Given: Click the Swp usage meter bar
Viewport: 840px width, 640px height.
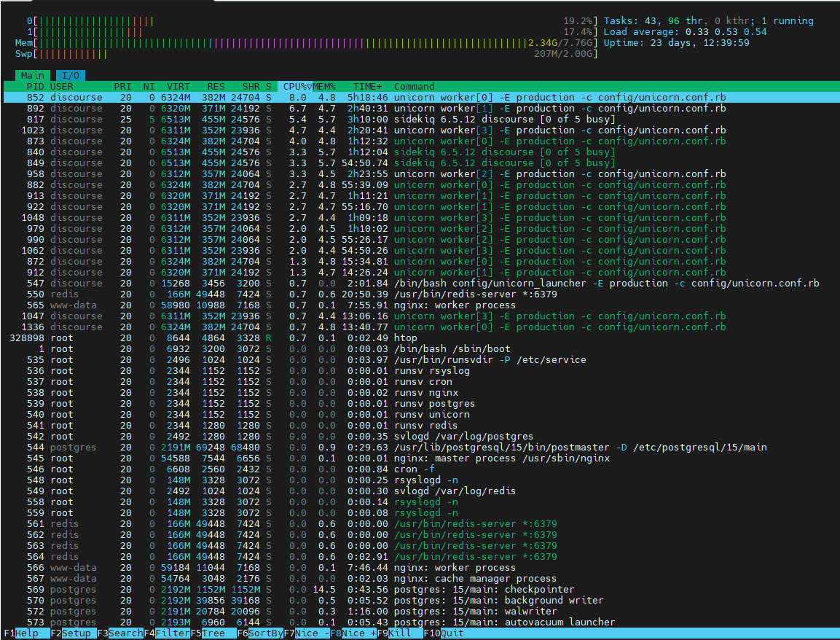Looking at the screenshot, I should (x=307, y=54).
